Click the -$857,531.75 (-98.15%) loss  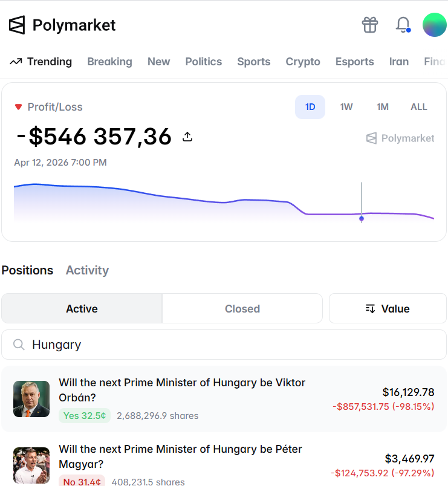point(383,406)
